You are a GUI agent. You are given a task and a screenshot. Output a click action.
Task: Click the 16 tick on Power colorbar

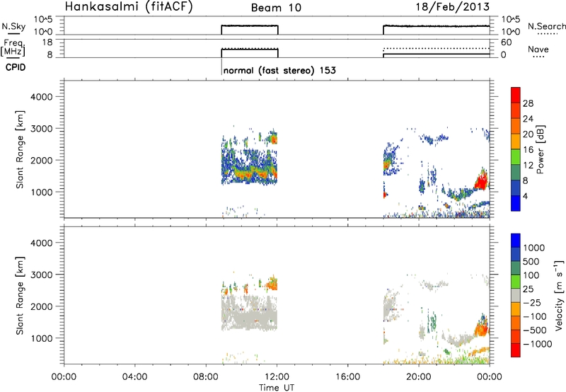coord(528,150)
